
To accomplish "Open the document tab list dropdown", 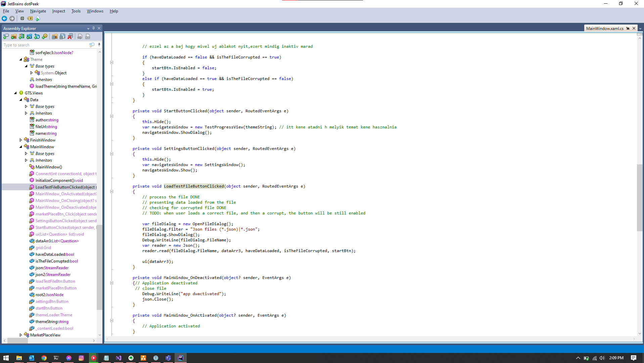I will pyautogui.click(x=640, y=29).
